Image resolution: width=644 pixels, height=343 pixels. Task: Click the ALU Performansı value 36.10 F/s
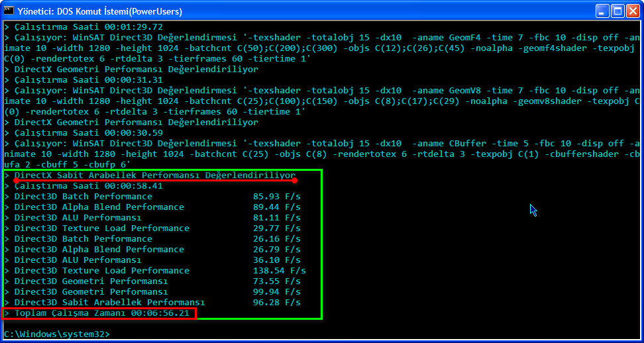[x=277, y=260]
